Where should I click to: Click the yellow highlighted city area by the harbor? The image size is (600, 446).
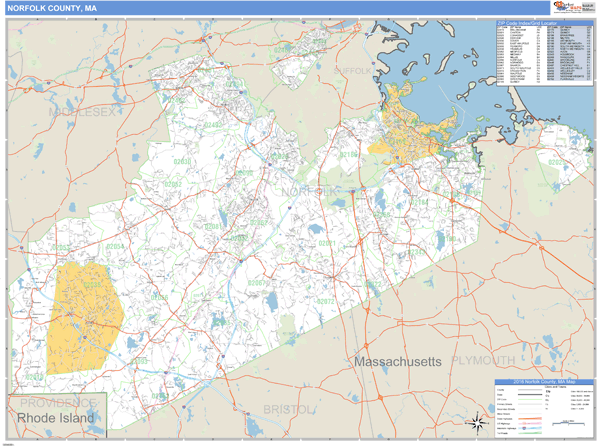click(x=410, y=125)
